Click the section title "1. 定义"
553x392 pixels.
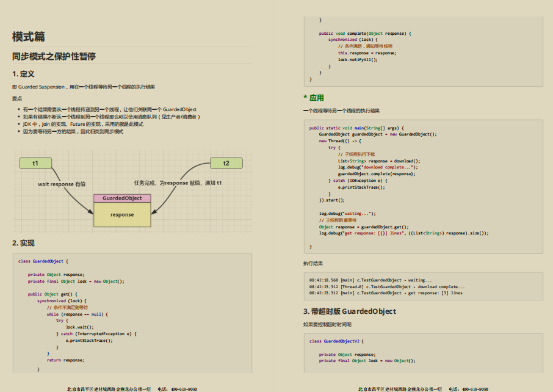[x=23, y=74]
